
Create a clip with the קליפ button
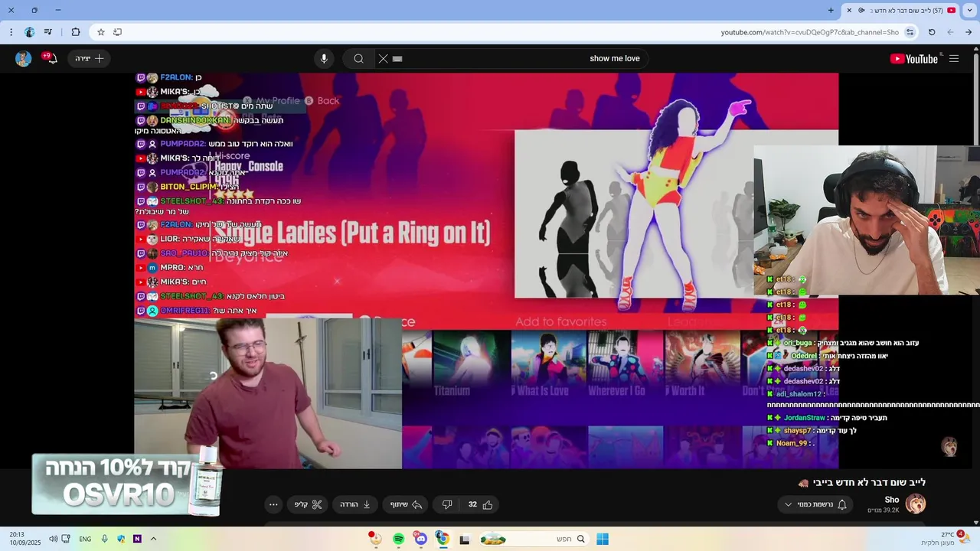[x=309, y=504]
